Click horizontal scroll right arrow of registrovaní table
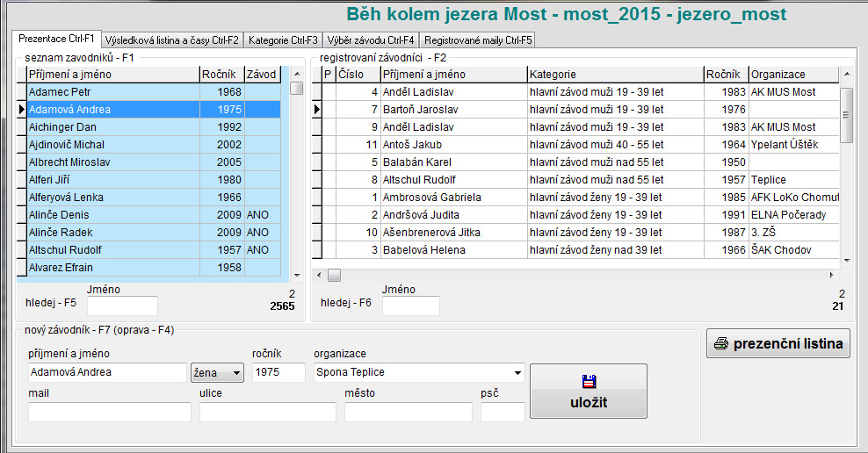The width and height of the screenshot is (868, 453). pyautogui.click(x=831, y=275)
